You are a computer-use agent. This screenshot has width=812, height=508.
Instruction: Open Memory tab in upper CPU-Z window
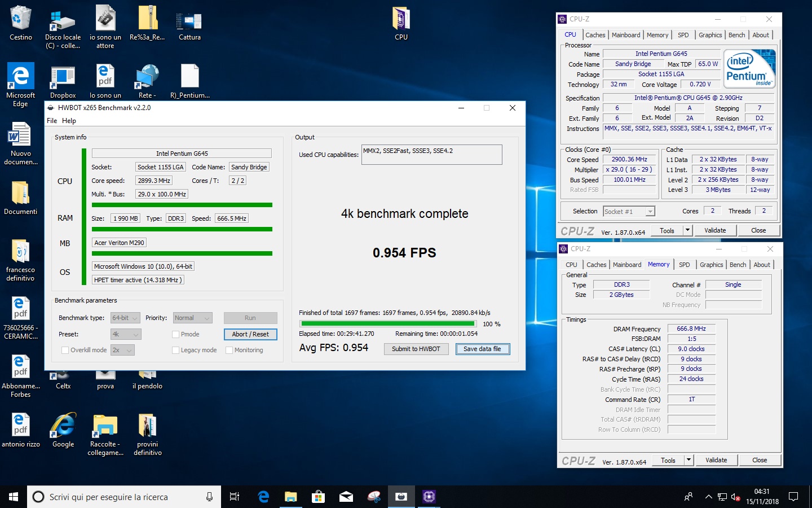[657, 35]
